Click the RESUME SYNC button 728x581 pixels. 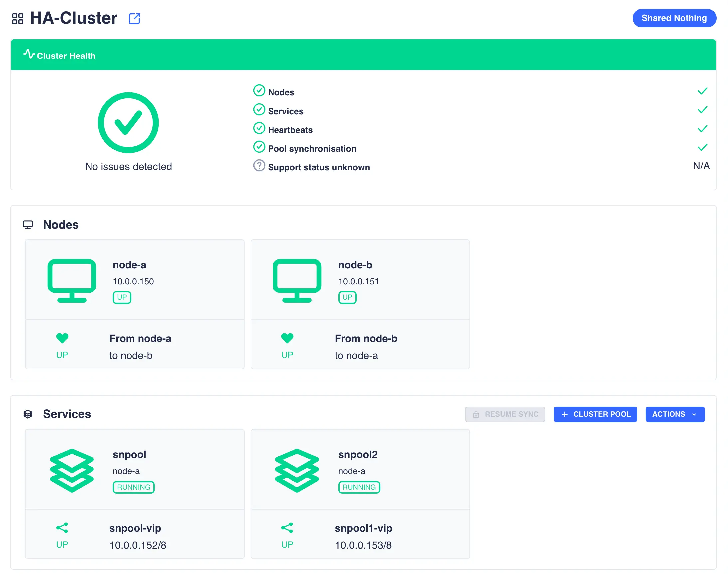click(x=505, y=414)
